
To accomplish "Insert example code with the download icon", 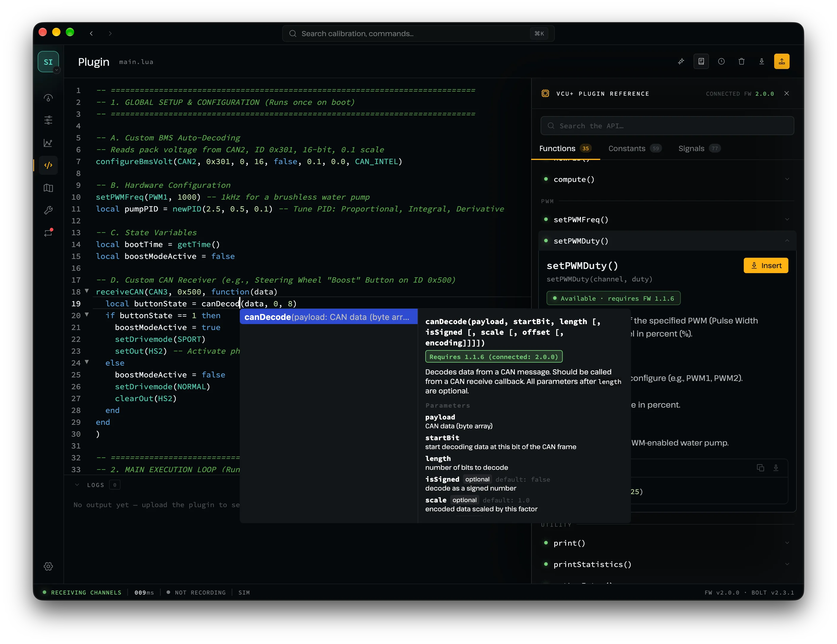I will (776, 468).
